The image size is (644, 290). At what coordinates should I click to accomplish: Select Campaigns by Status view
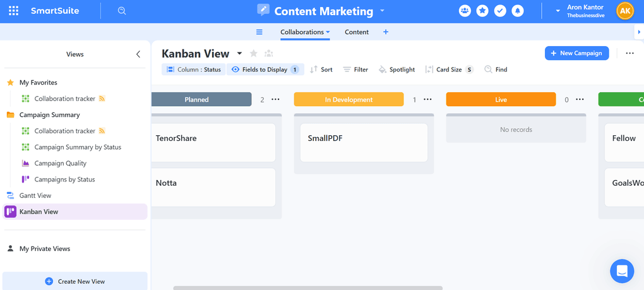[x=64, y=179]
